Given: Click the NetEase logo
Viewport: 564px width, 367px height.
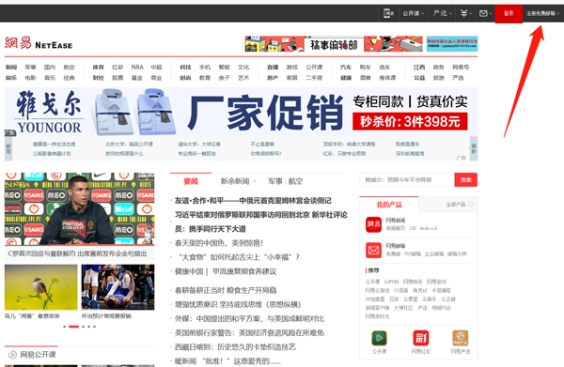Looking at the screenshot, I should [38, 43].
